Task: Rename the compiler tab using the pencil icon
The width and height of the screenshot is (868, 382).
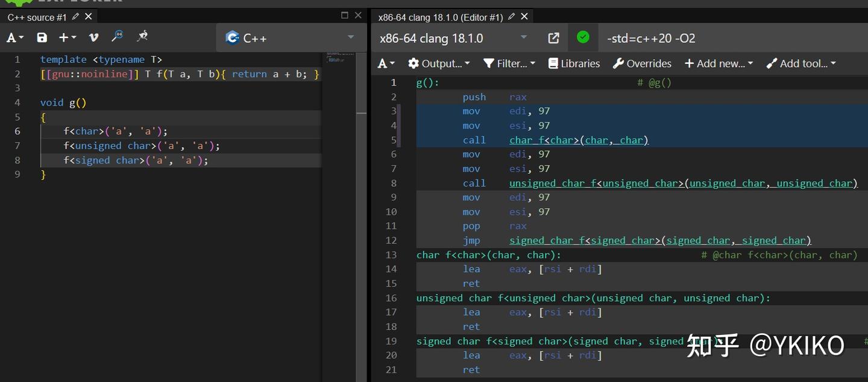Action: pos(511,17)
